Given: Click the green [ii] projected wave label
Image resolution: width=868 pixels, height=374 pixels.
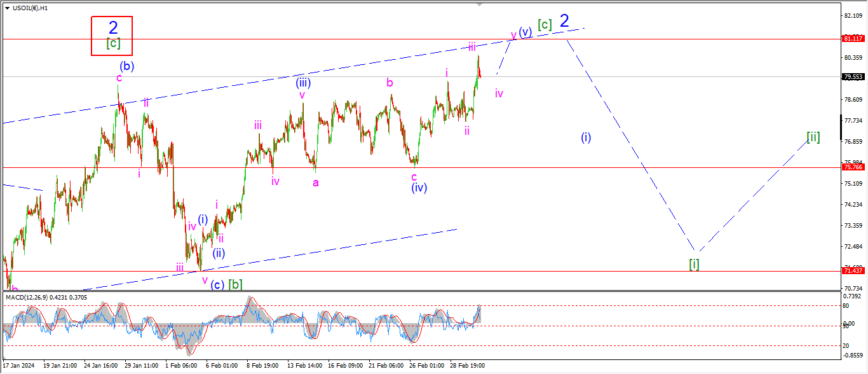Looking at the screenshot, I should click(x=813, y=137).
